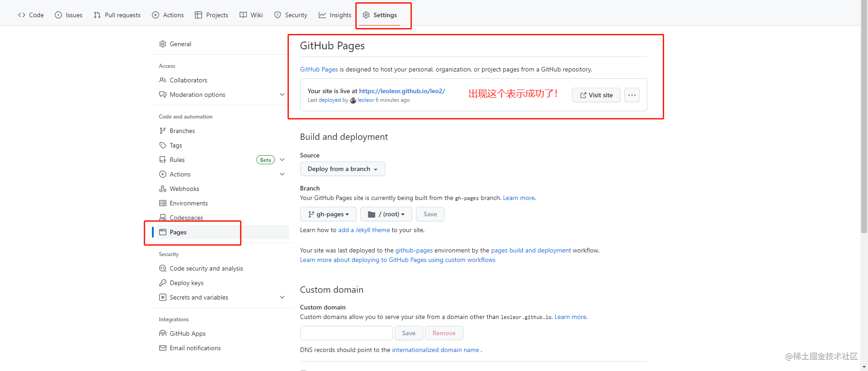Expand the Moderation options chevron

click(282, 95)
